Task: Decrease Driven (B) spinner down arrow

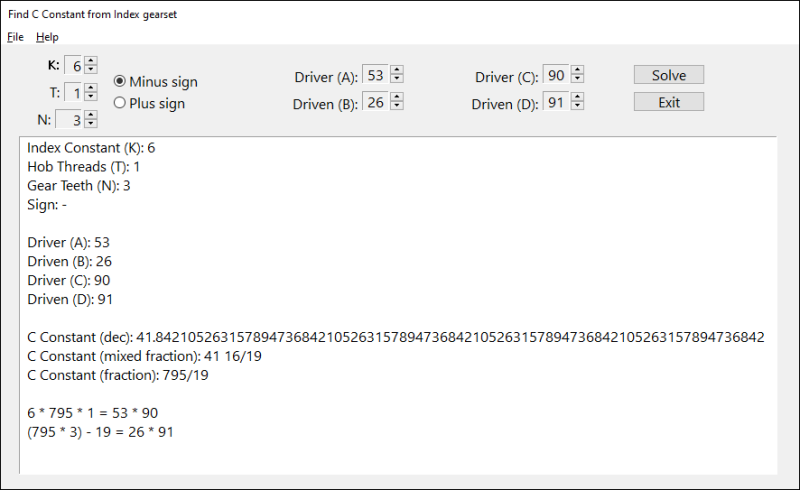Action: (396, 106)
